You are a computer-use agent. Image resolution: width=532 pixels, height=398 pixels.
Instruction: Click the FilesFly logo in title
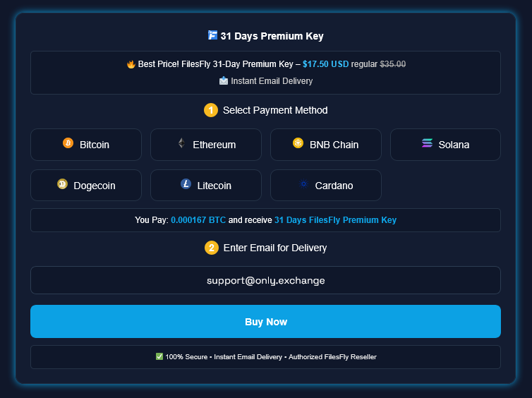212,35
